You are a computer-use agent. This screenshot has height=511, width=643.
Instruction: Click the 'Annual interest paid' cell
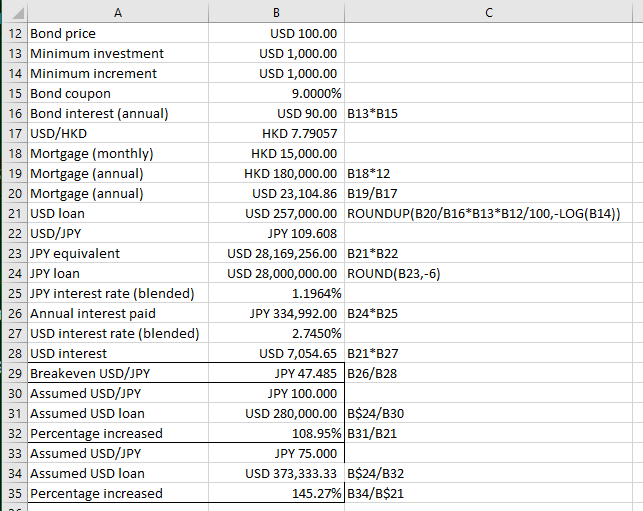118,313
